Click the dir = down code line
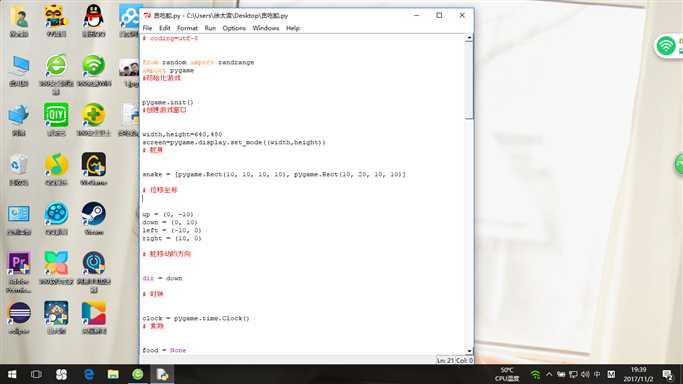This screenshot has width=683, height=384. [x=162, y=278]
